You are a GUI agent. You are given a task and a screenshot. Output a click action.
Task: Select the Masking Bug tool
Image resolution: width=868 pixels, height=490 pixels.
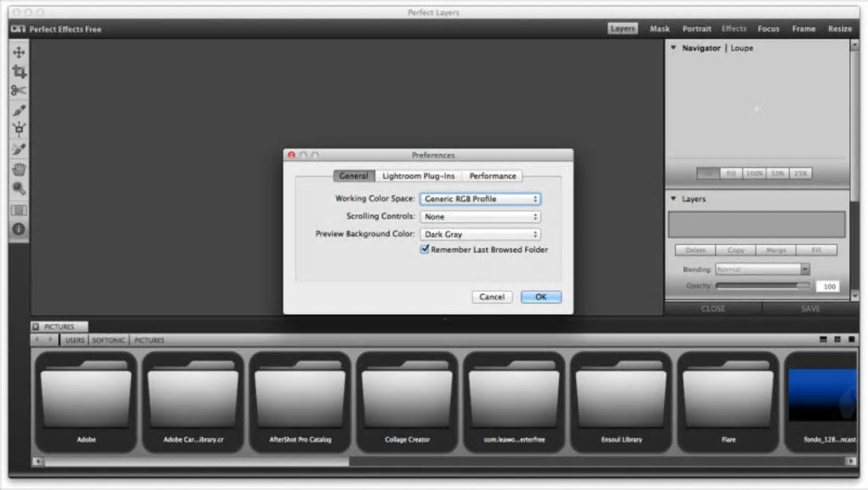tap(19, 129)
